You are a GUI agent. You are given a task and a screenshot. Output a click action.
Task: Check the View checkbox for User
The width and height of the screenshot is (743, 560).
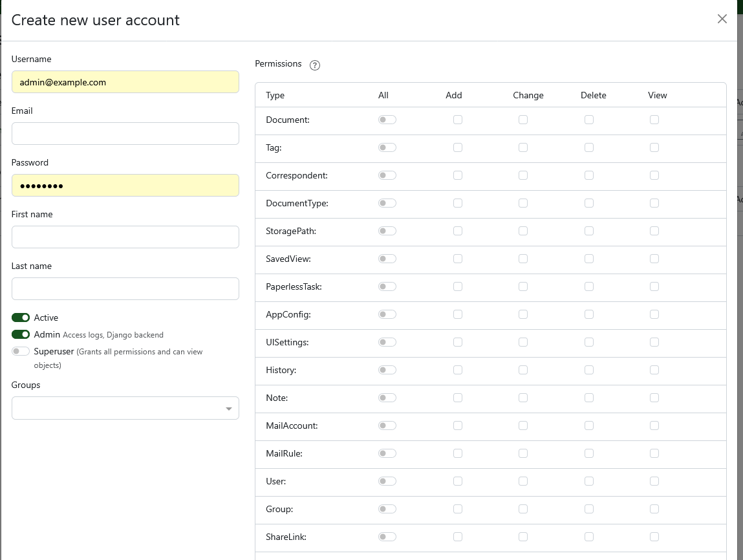pyautogui.click(x=654, y=481)
